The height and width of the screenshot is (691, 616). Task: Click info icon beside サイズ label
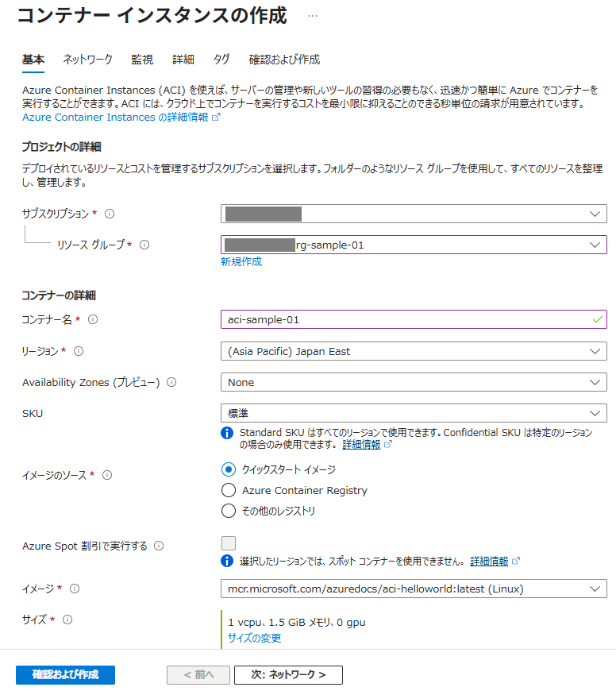tap(67, 620)
